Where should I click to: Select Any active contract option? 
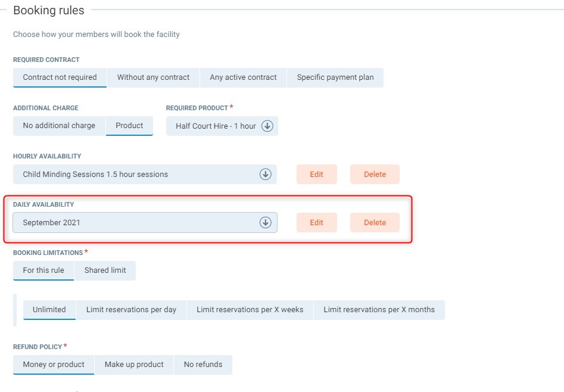pyautogui.click(x=243, y=77)
